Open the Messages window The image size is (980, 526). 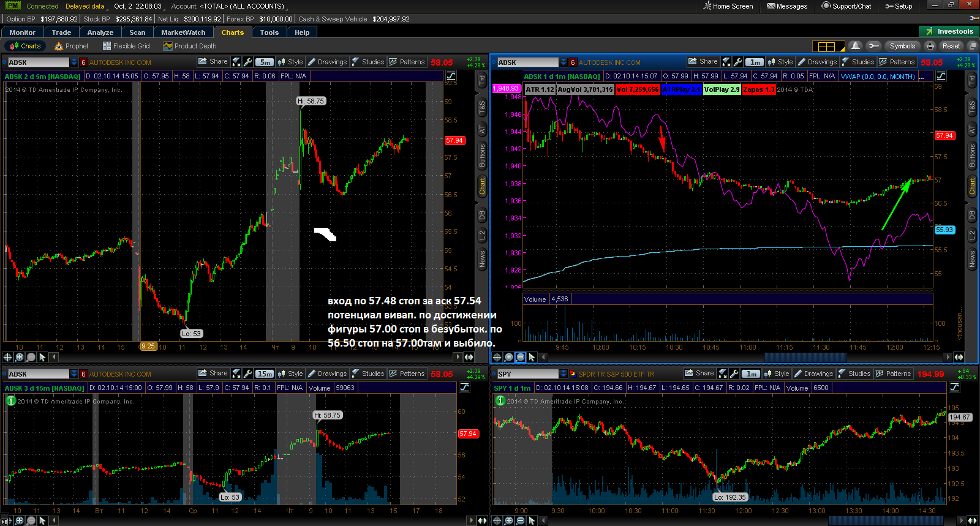point(787,6)
